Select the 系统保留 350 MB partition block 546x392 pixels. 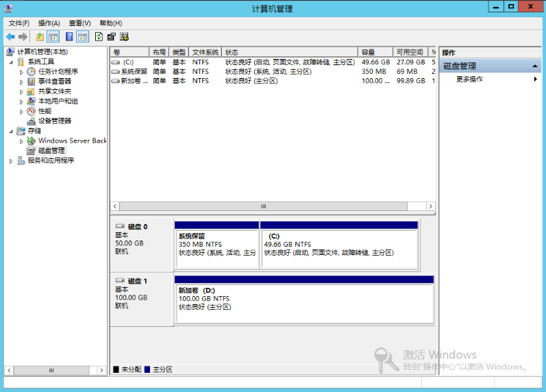[x=217, y=245]
